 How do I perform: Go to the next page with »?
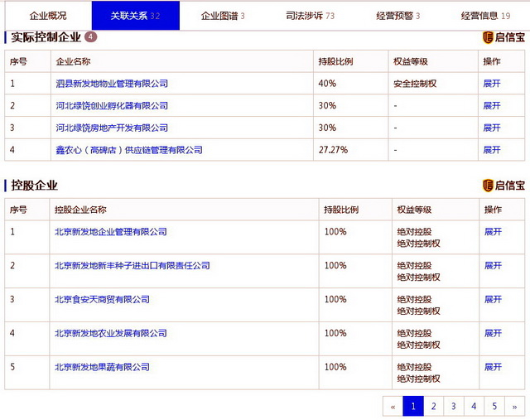(514, 406)
